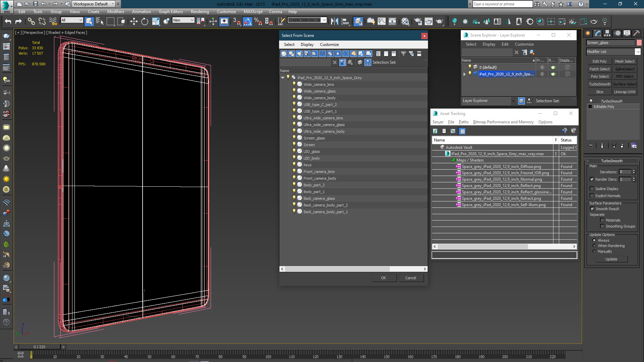Toggle Render Iters checkbox
The width and height of the screenshot is (644, 362).
(x=592, y=179)
